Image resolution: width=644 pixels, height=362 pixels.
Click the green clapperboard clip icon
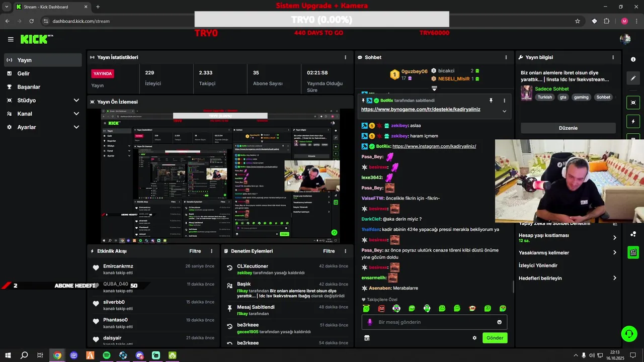[x=633, y=252]
